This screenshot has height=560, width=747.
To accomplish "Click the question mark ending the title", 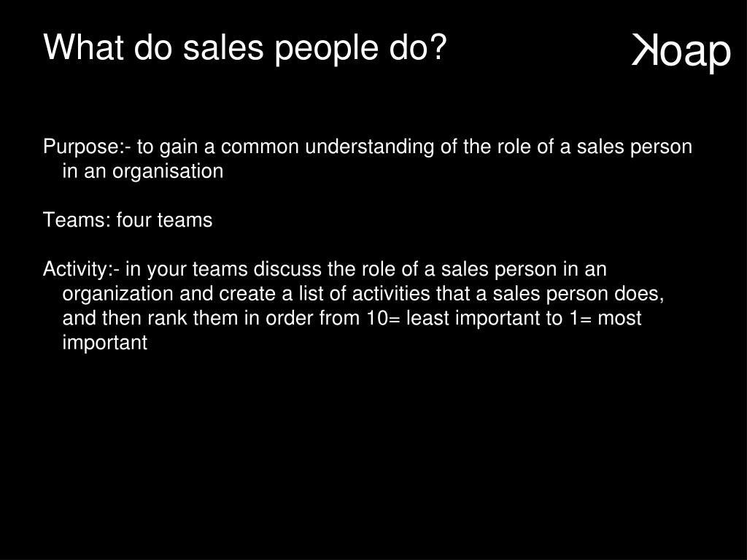I will click(x=438, y=47).
